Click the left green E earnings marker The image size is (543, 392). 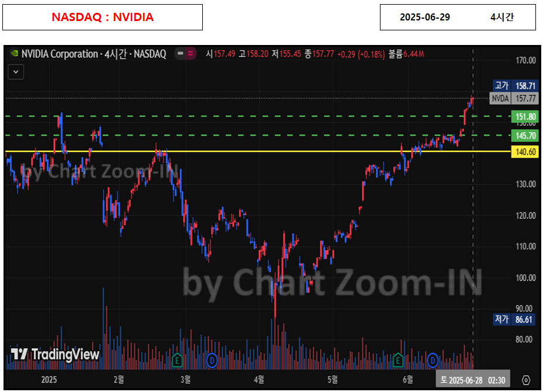pyautogui.click(x=177, y=360)
